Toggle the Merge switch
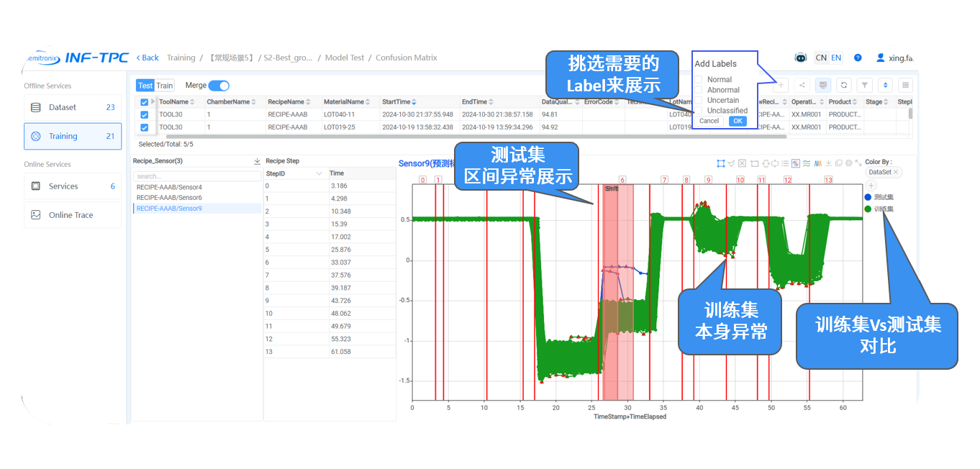Image resolution: width=980 pixels, height=469 pixels. (x=219, y=86)
